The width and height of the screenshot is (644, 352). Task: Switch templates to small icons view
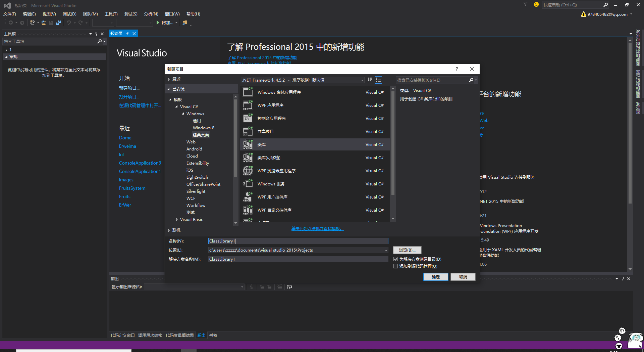coord(370,80)
